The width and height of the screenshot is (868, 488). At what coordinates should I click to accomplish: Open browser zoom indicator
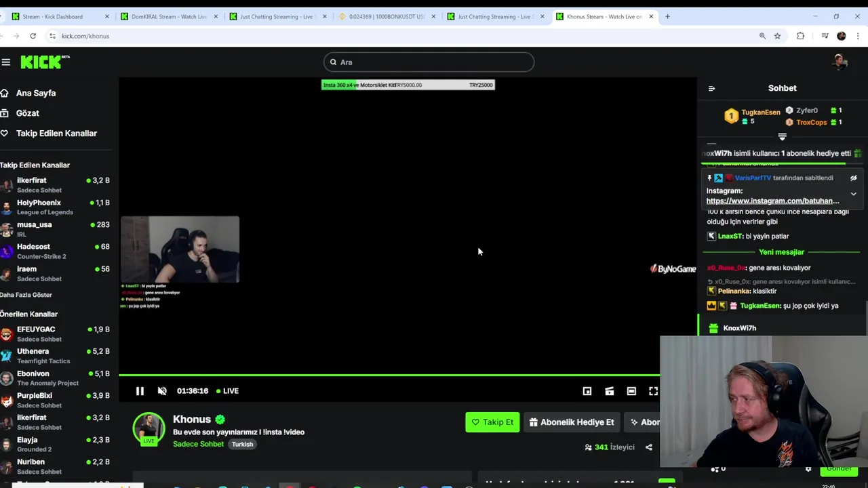point(762,36)
